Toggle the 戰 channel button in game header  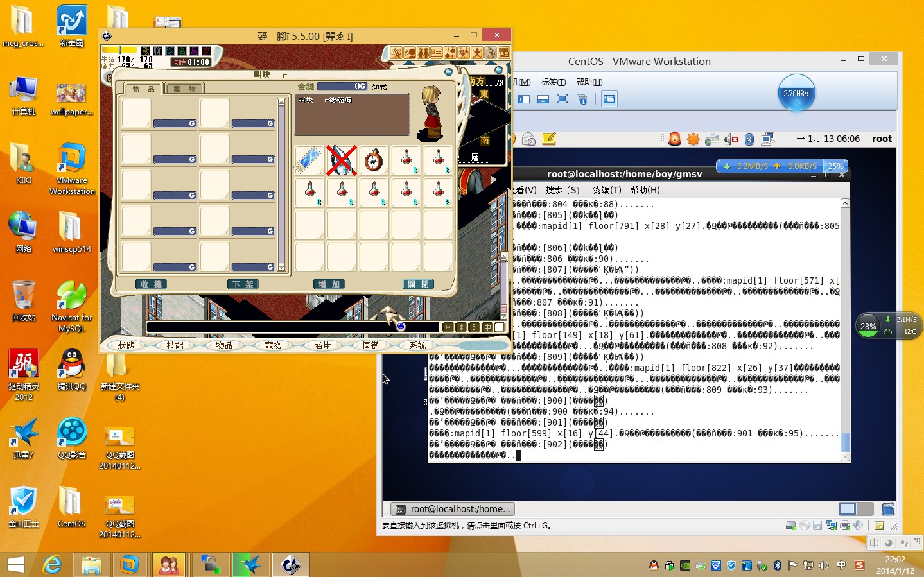click(146, 51)
